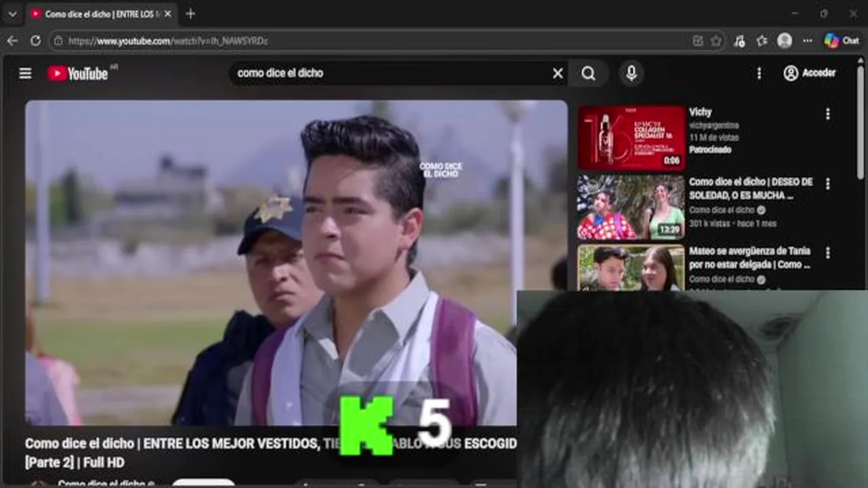Image resolution: width=868 pixels, height=488 pixels.
Task: Open YouTube settings three-dot menu beside Acceder
Action: tap(759, 73)
